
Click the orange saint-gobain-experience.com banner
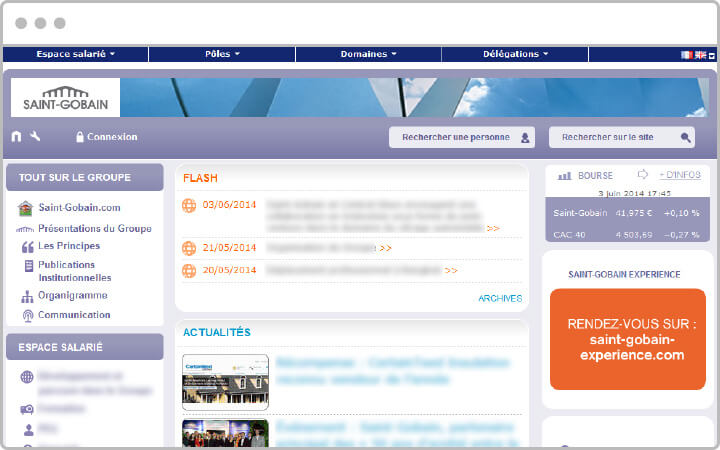(x=628, y=339)
